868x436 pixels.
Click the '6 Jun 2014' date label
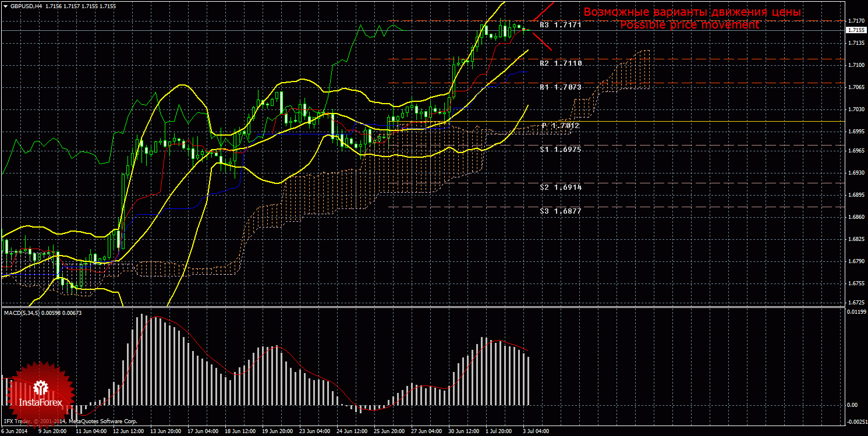16,431
